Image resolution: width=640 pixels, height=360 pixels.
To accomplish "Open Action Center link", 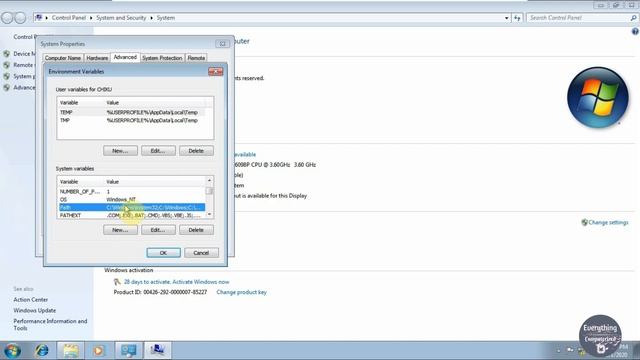I will [x=31, y=300].
